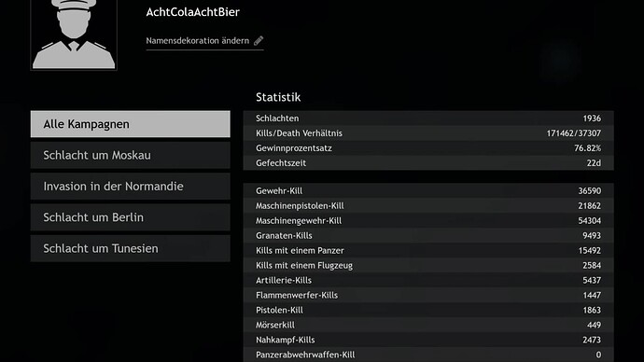Open Schlacht um Tunesien campaign stats

click(130, 248)
